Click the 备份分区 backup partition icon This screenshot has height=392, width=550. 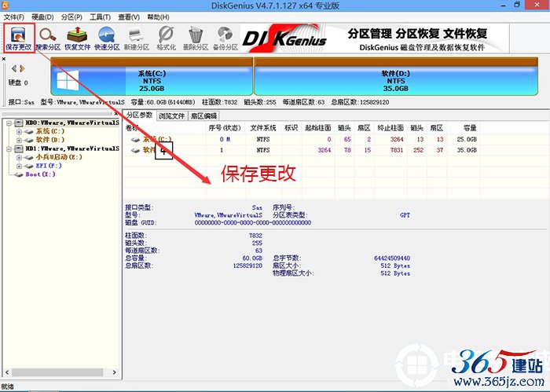coord(225,38)
